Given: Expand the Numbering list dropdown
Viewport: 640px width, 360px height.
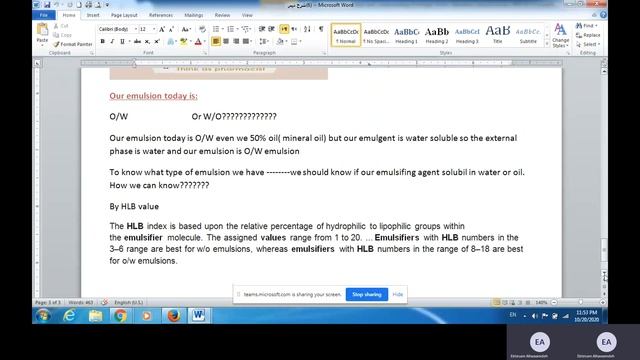Looking at the screenshot, I should point(238,29).
